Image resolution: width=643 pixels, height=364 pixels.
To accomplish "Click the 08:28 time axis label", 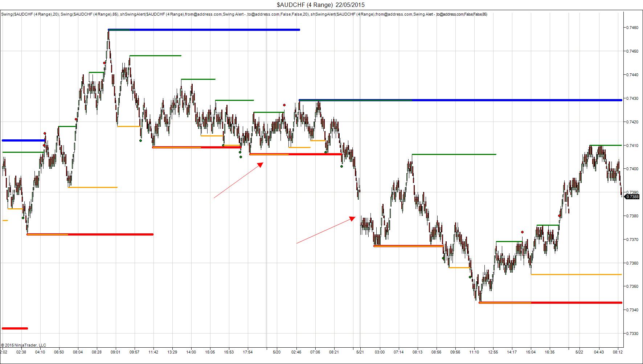I will click(x=97, y=352).
